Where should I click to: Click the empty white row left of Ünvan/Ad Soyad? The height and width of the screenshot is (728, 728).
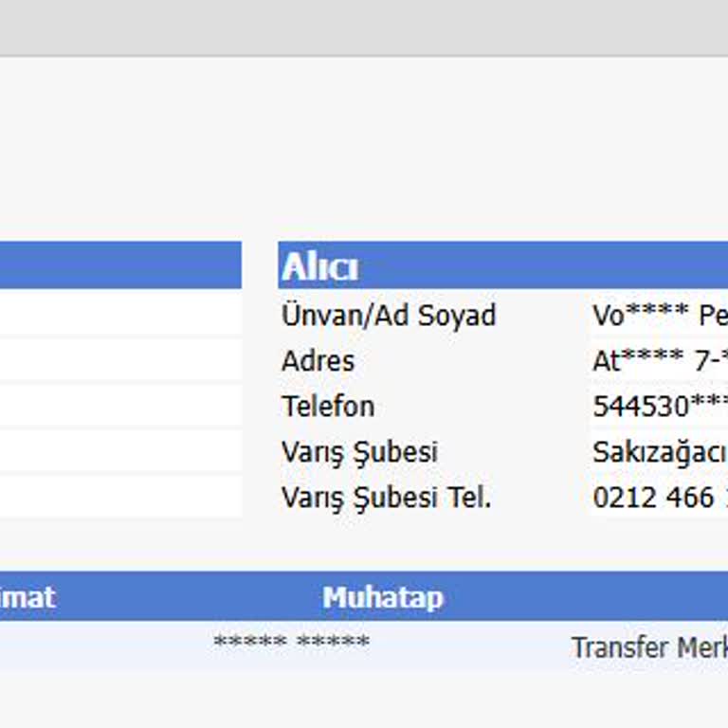point(120,315)
